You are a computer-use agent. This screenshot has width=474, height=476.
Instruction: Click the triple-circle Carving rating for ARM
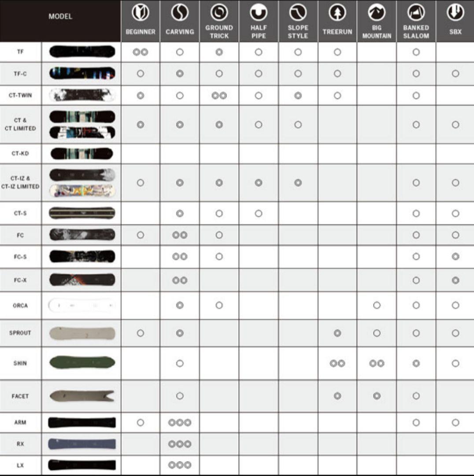[180, 423]
